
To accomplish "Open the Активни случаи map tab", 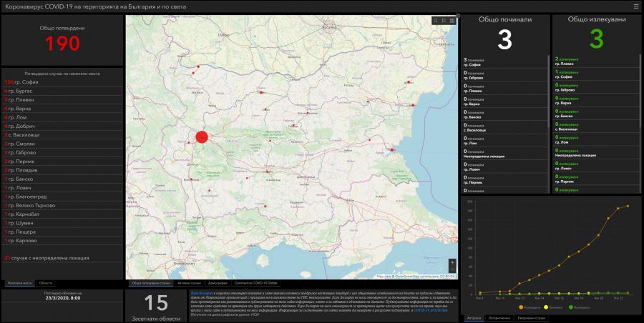I will [190, 284].
